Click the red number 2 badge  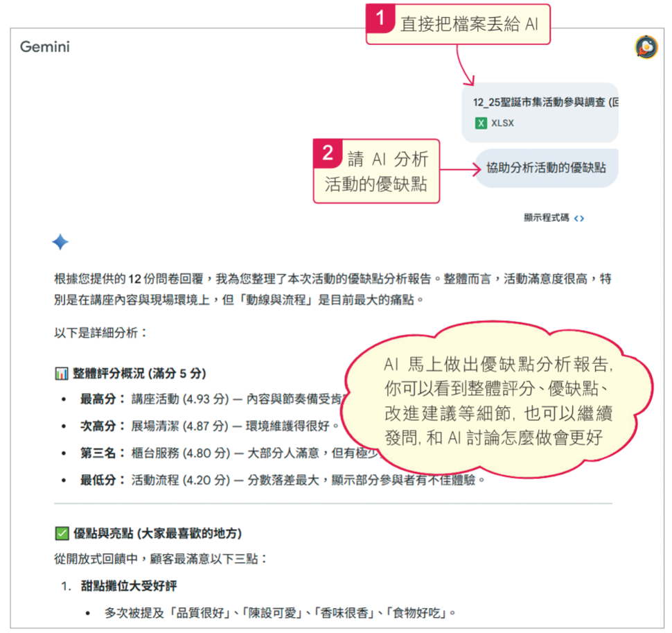[x=328, y=153]
